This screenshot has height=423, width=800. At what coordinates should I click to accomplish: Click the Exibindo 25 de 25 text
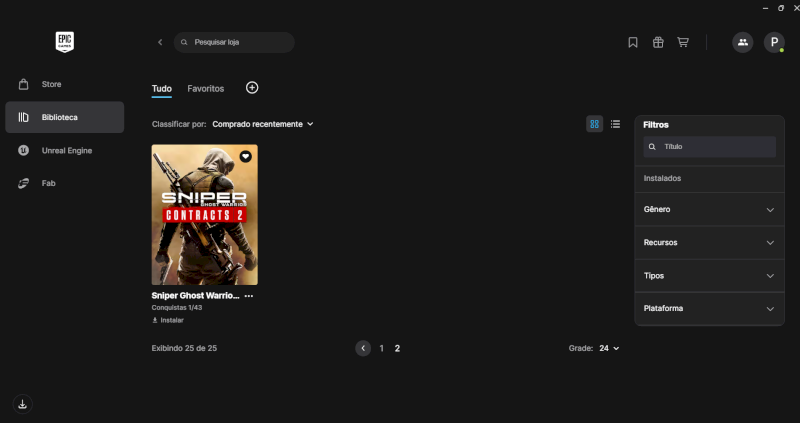click(x=184, y=348)
